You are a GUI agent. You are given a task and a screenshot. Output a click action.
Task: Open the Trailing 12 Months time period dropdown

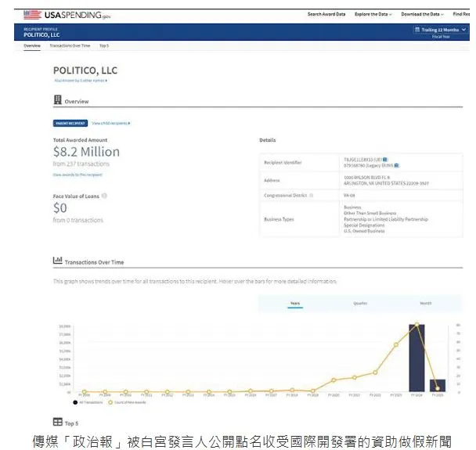(440, 30)
